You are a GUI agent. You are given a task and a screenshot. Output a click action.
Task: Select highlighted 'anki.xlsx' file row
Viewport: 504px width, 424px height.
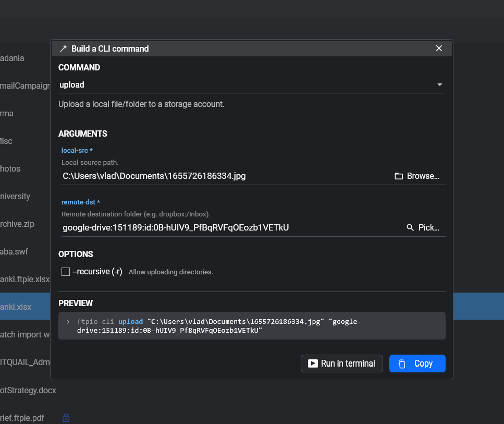25,307
